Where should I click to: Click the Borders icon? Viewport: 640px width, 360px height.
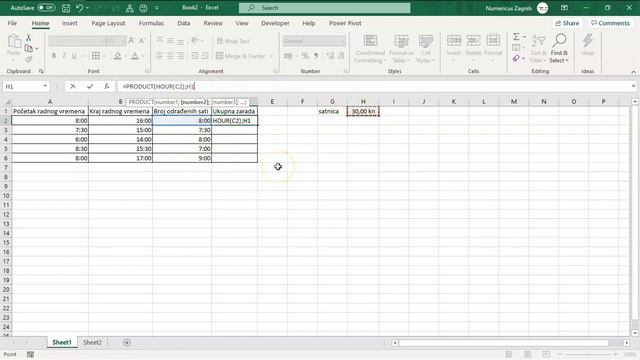(x=96, y=56)
